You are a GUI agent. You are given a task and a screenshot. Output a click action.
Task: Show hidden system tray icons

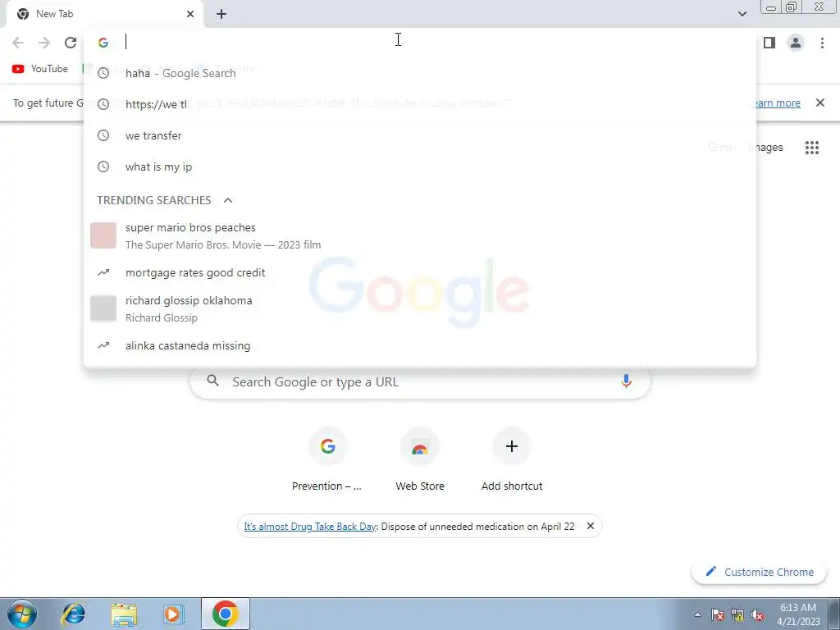(697, 614)
